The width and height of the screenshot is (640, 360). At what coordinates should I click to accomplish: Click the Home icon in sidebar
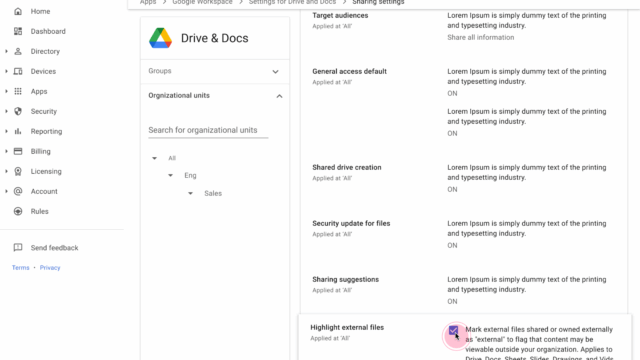[x=18, y=11]
